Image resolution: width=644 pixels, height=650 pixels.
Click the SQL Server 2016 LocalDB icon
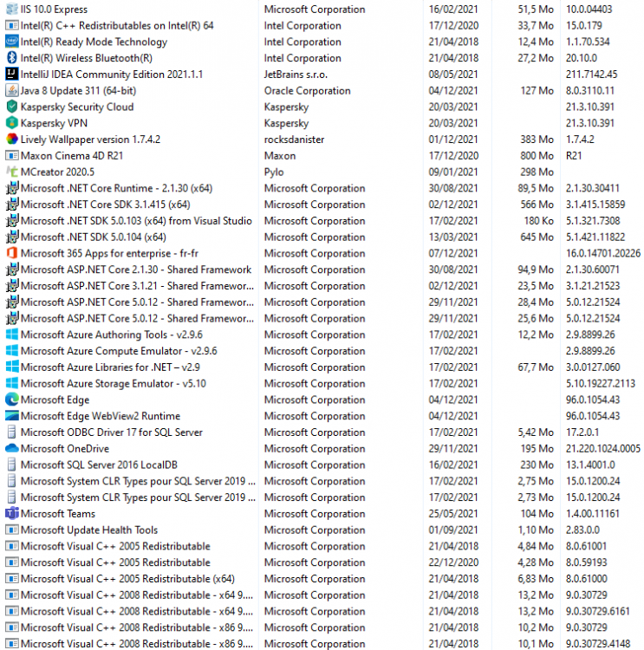(x=11, y=465)
